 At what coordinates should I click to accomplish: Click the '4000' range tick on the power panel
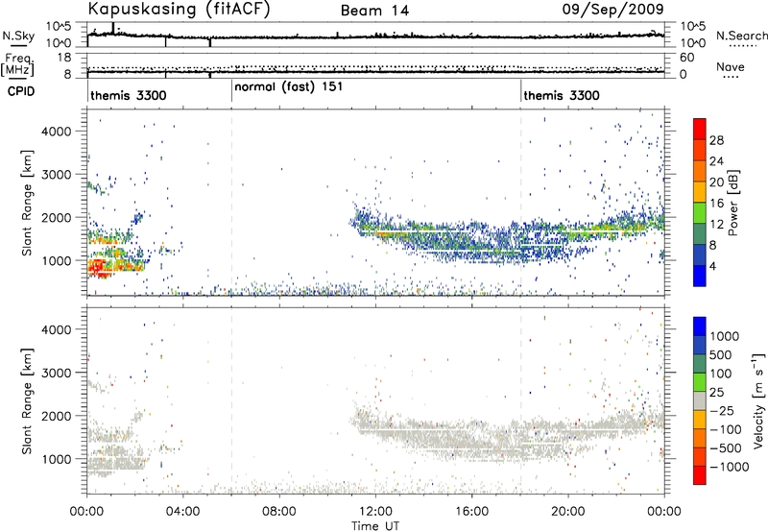tap(56, 132)
